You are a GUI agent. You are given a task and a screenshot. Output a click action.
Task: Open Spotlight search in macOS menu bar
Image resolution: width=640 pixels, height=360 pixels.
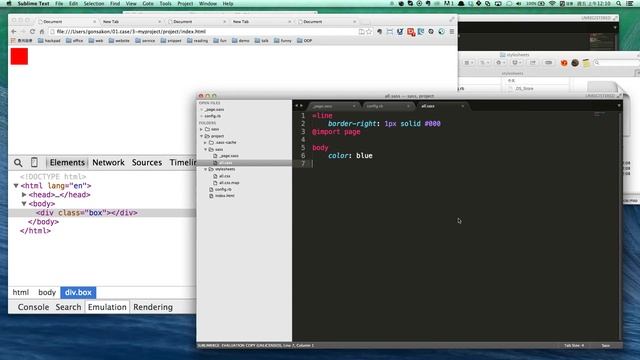tap(619, 4)
